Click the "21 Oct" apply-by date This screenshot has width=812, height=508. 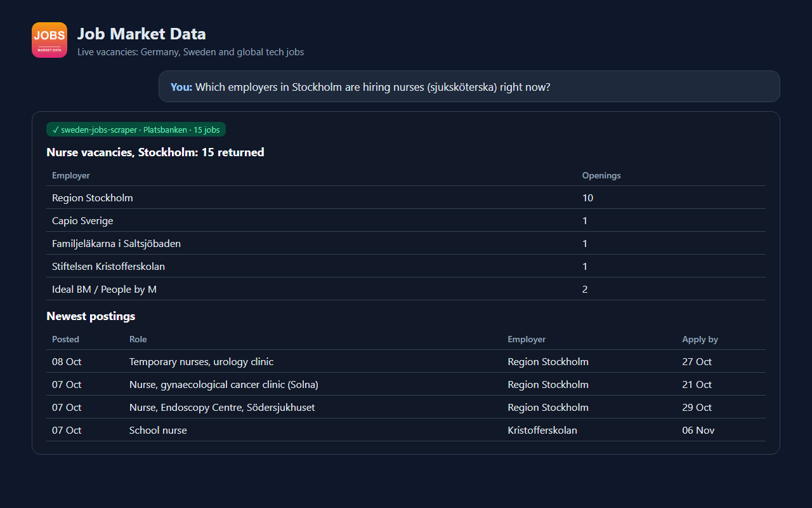697,384
